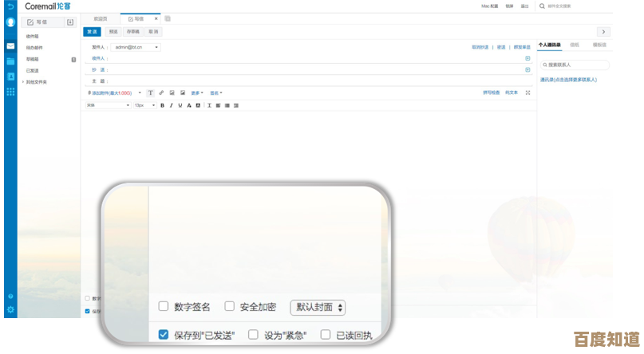Click the font color A icon
Viewport: 644px width, 354px height.
coord(189,105)
